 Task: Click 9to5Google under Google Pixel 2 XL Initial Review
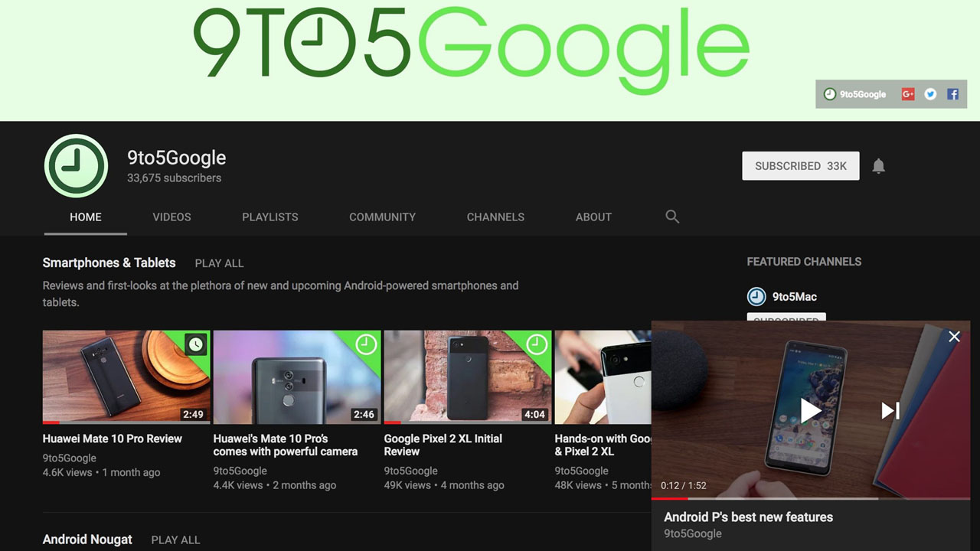coord(411,471)
